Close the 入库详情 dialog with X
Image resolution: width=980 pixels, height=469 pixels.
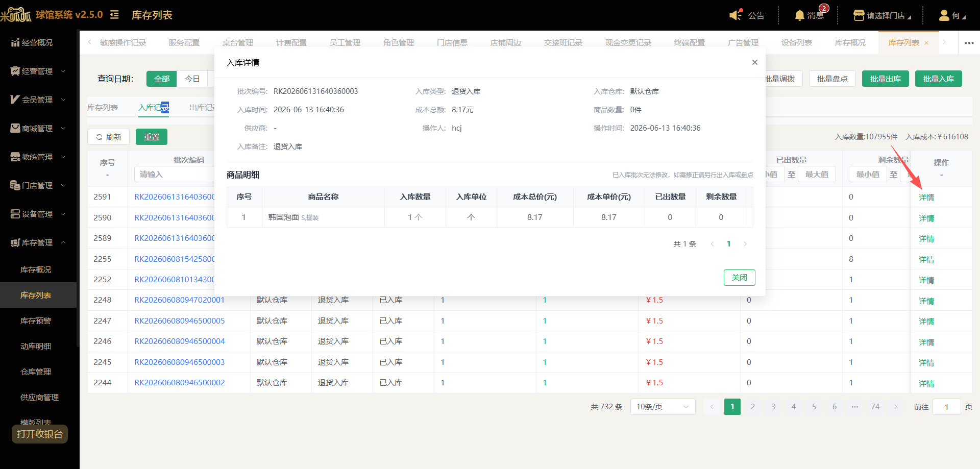pos(754,62)
